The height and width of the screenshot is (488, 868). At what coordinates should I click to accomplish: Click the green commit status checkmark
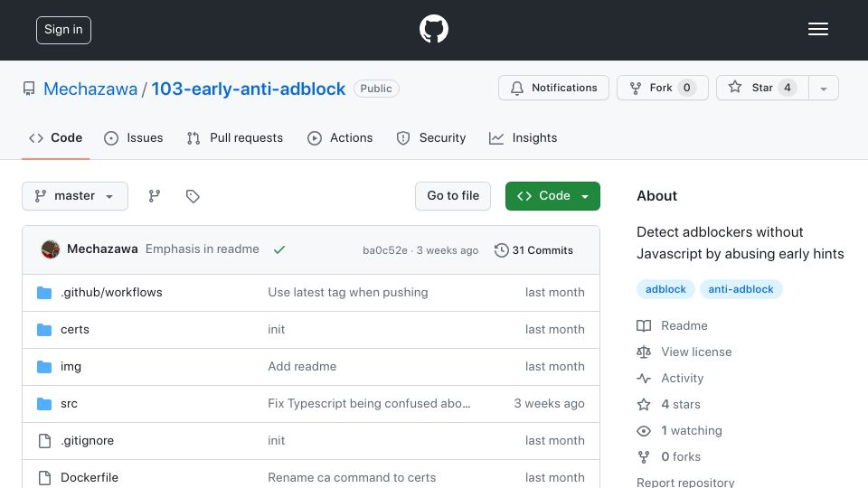point(279,249)
